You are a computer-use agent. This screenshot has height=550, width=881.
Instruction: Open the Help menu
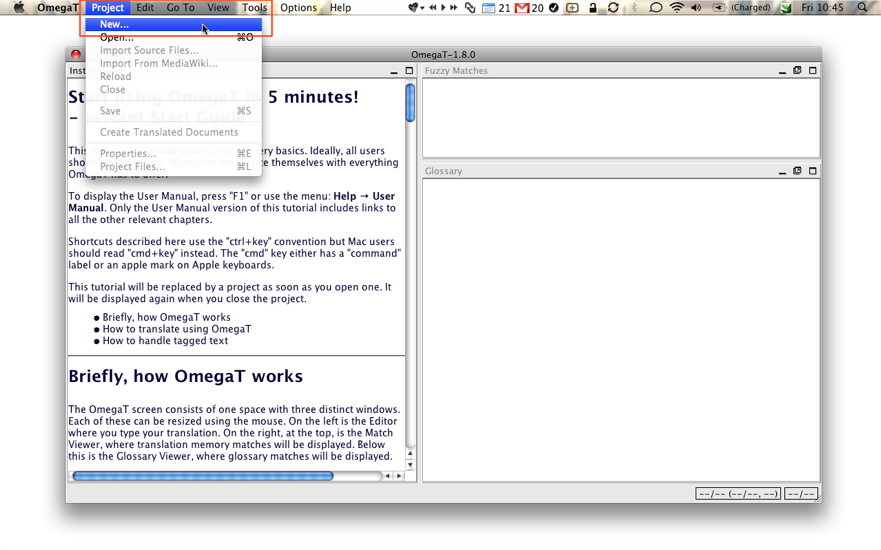(x=340, y=7)
